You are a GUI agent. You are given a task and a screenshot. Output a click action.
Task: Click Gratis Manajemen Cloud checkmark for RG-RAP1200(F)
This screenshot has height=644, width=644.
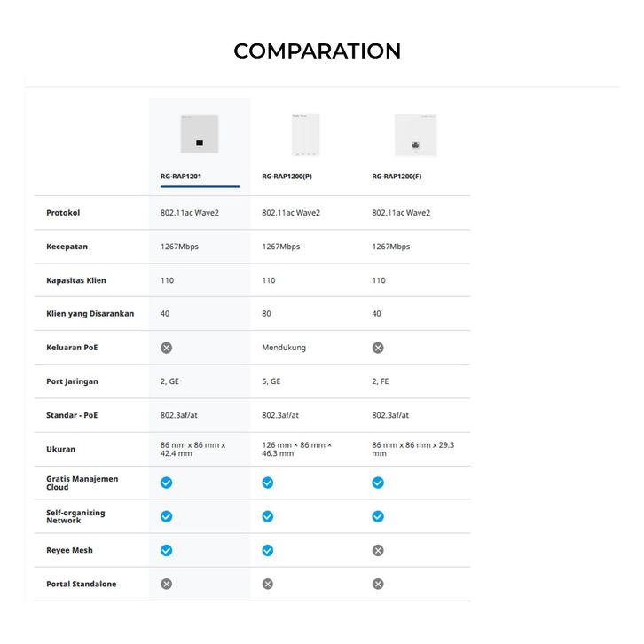click(378, 483)
